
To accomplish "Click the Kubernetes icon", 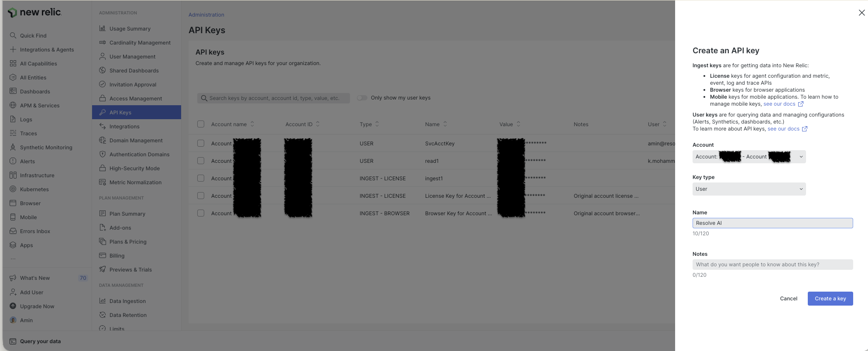I will pyautogui.click(x=13, y=189).
